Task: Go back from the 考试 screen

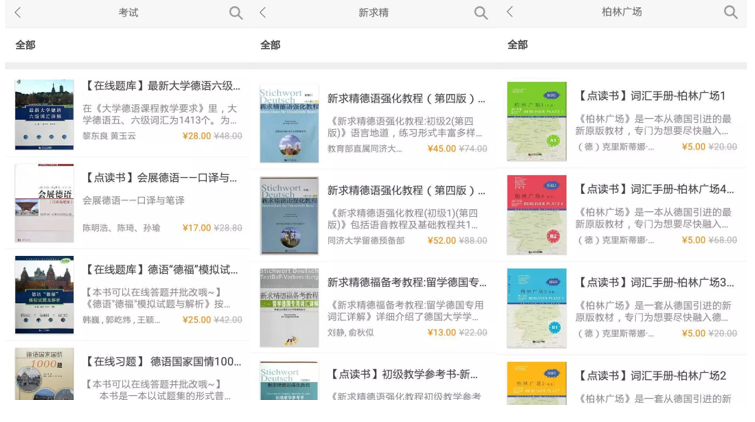Action: point(18,13)
